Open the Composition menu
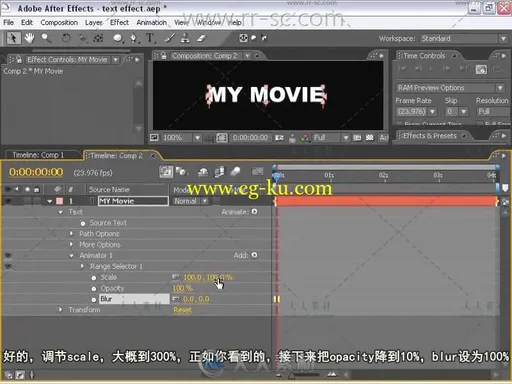512x384 pixels. coord(59,23)
